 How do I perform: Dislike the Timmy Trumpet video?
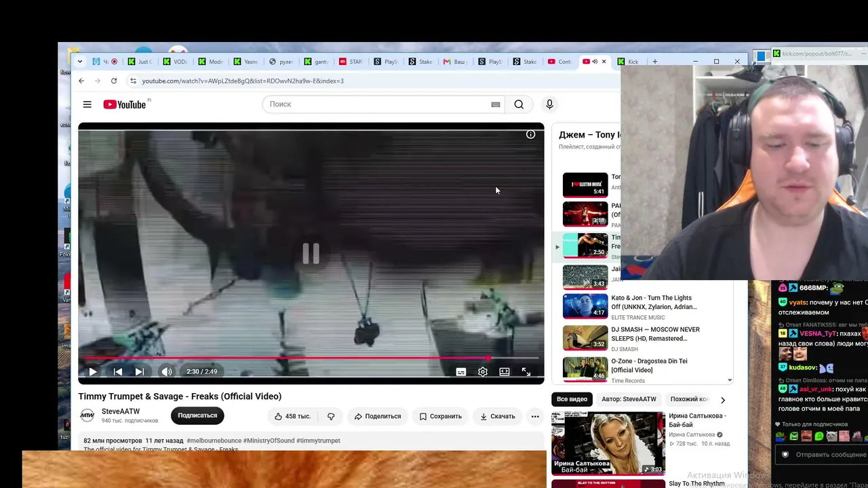click(331, 416)
